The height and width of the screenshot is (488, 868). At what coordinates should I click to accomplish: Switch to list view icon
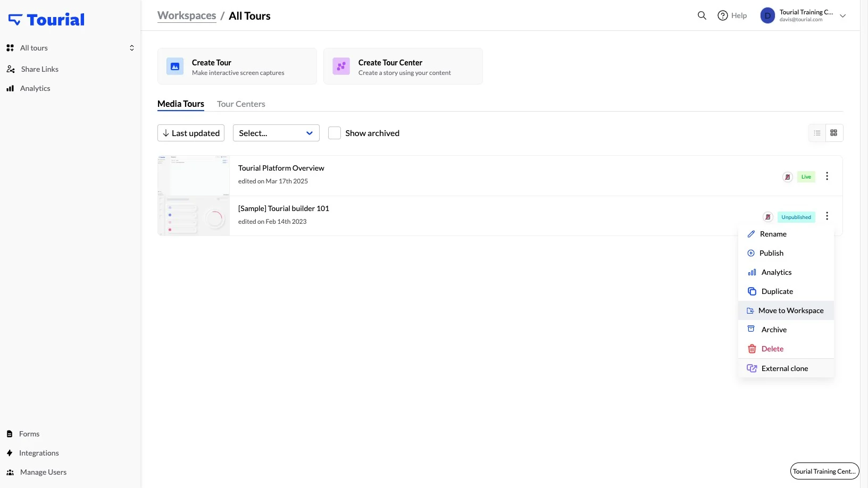click(x=817, y=133)
